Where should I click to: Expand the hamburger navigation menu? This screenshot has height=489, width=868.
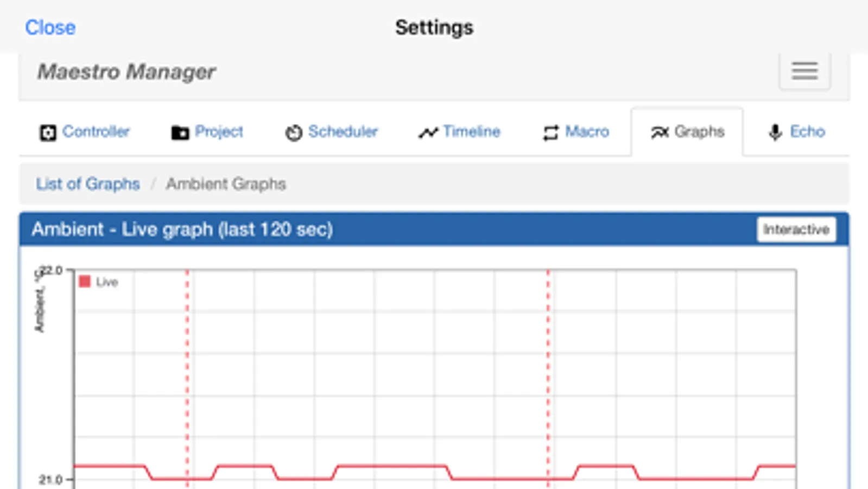[804, 71]
